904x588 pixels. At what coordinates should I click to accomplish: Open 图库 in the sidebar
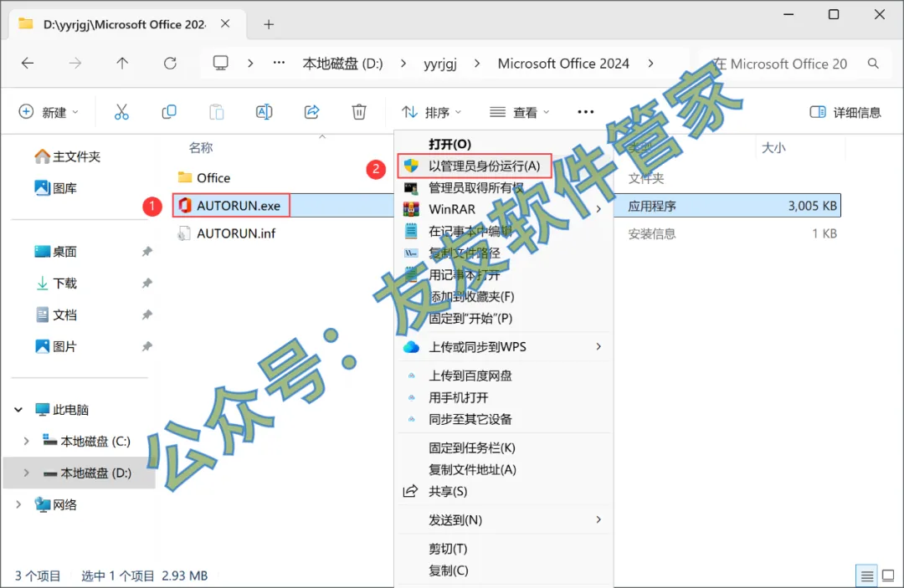[55, 188]
